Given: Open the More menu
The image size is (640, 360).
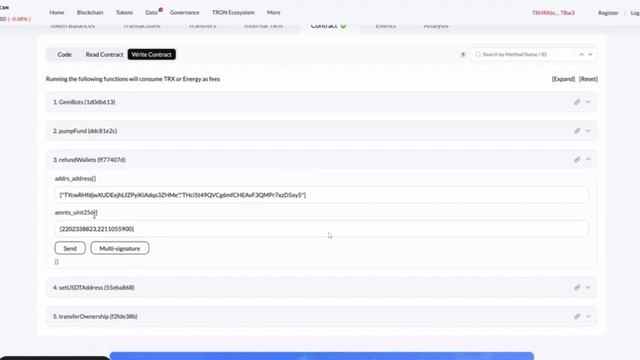Looking at the screenshot, I should pos(273,13).
